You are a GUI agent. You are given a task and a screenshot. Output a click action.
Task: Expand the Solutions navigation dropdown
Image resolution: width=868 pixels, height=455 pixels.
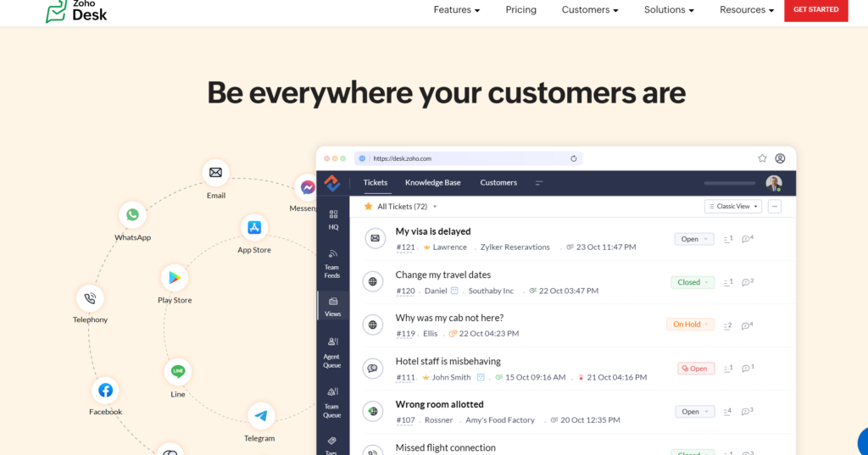tap(668, 10)
